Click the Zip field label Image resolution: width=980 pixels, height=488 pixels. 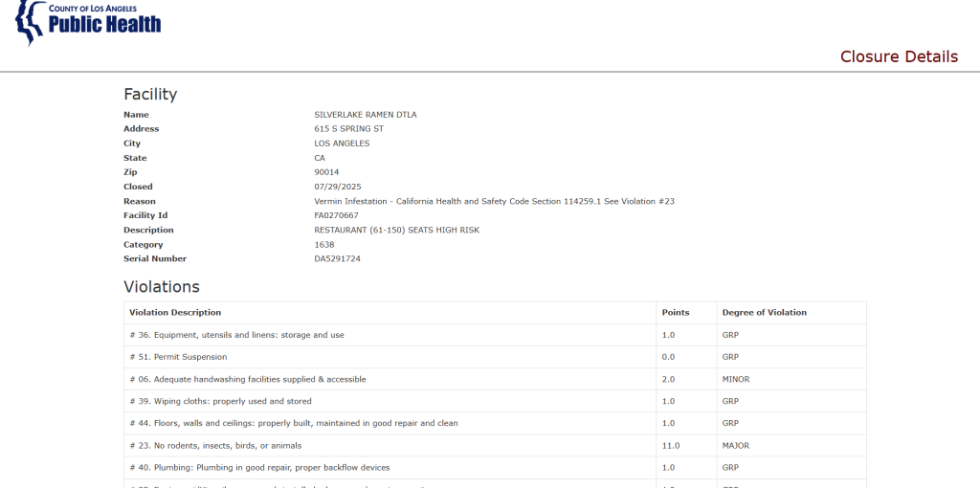tap(130, 172)
